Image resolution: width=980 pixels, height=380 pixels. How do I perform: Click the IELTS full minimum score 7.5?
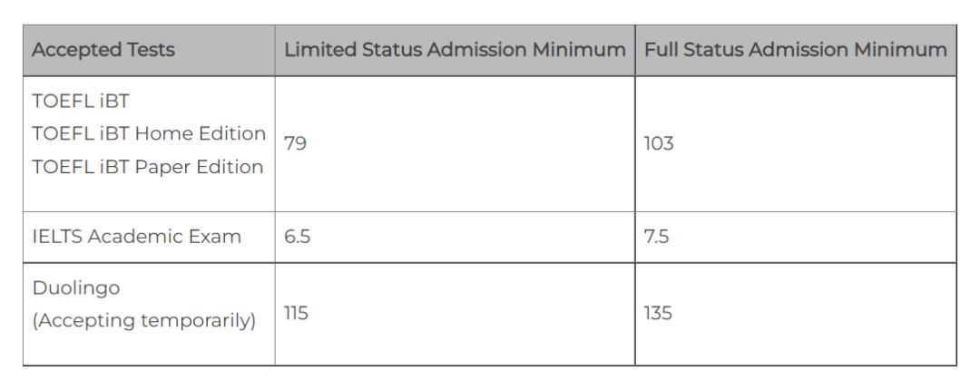coord(656,236)
